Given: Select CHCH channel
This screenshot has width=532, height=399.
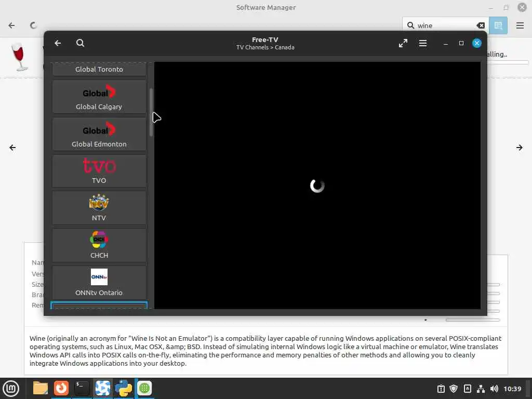Looking at the screenshot, I should (99, 245).
